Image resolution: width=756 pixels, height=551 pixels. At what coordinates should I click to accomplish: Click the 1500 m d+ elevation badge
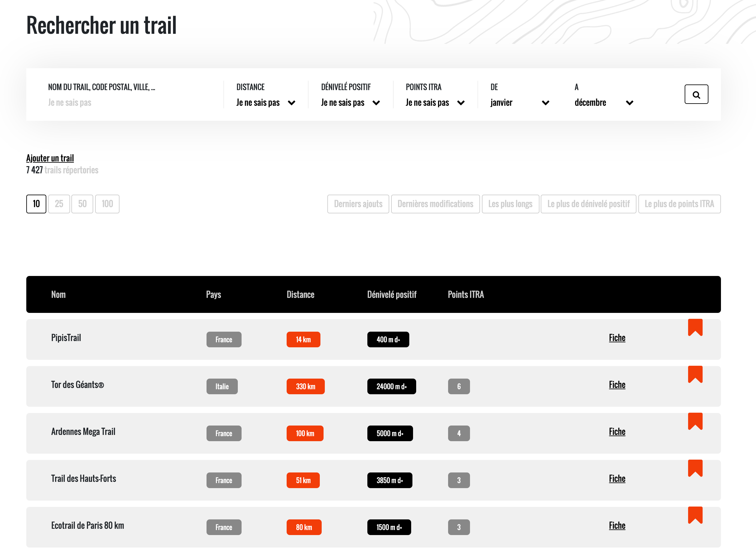pos(389,528)
